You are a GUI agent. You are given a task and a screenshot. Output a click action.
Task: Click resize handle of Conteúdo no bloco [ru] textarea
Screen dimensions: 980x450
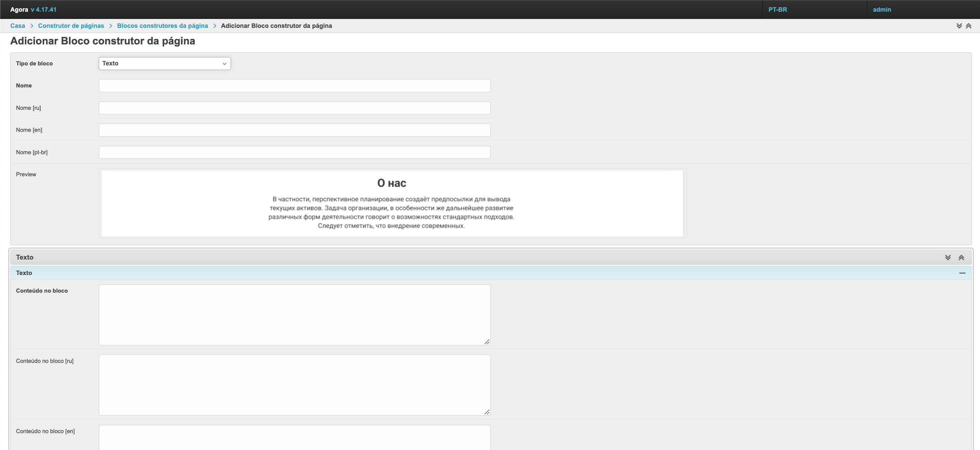click(487, 412)
